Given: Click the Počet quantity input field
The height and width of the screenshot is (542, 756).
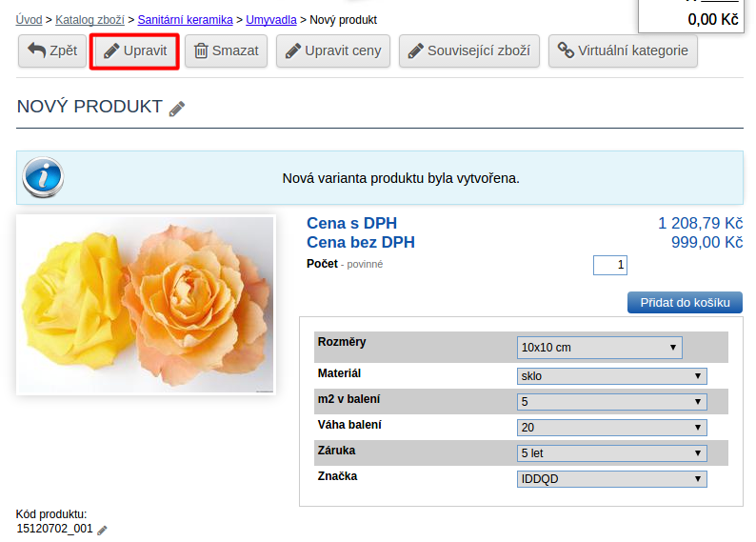Looking at the screenshot, I should tap(609, 265).
